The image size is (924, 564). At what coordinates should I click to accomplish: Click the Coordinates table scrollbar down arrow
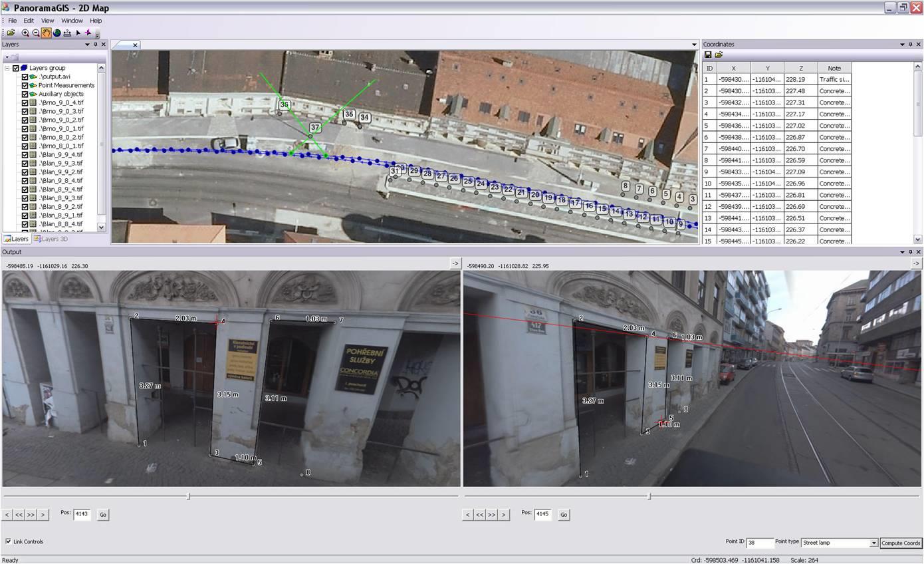918,239
